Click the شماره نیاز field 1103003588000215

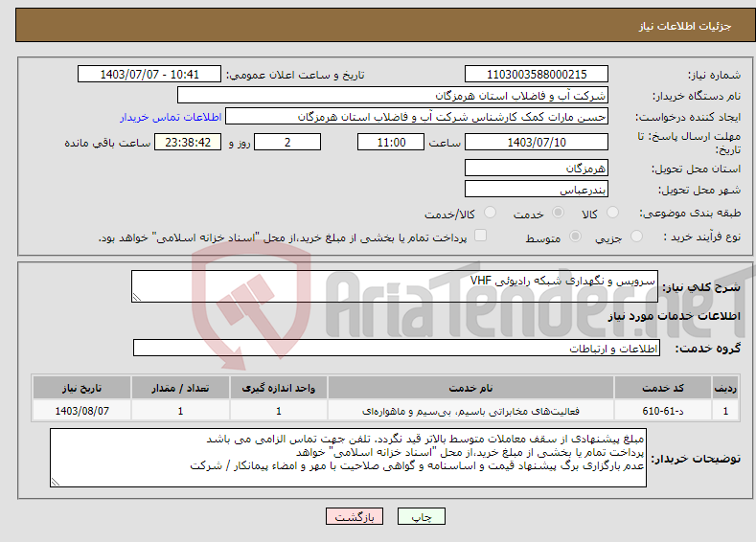[x=537, y=74]
